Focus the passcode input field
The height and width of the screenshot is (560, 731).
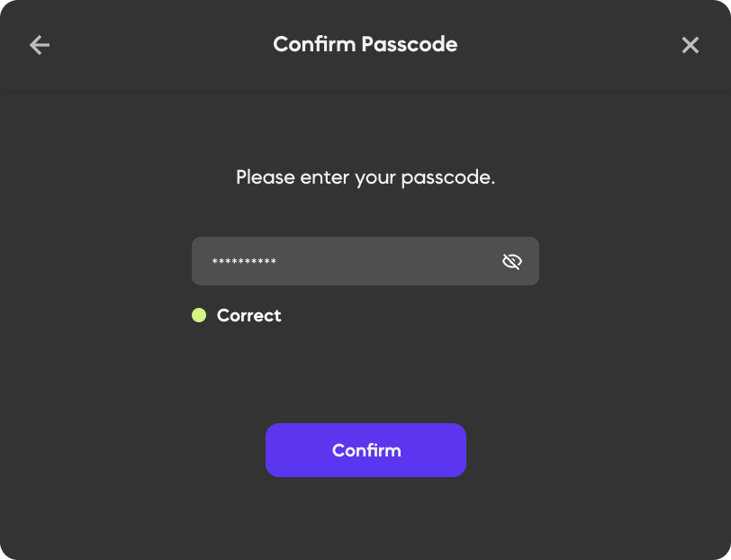(x=351, y=262)
